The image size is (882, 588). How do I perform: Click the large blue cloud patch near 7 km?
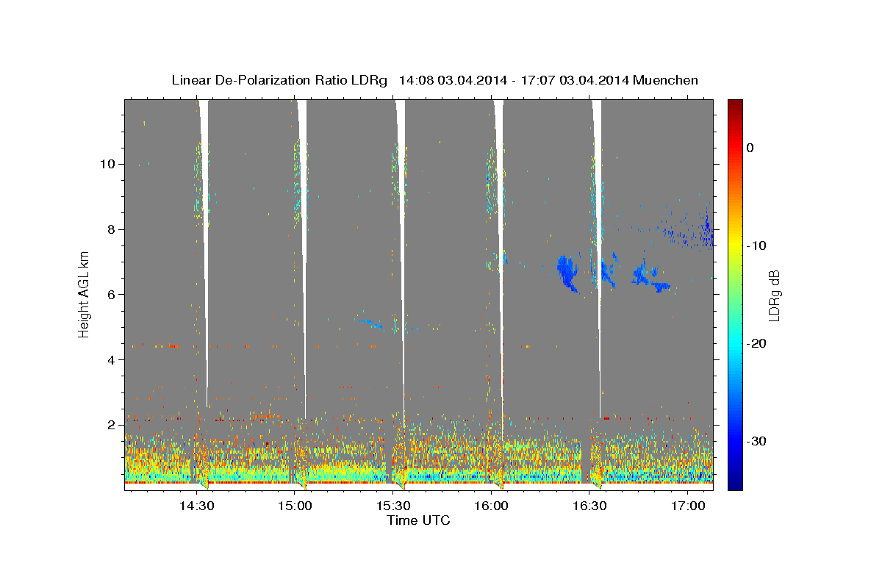click(x=567, y=272)
